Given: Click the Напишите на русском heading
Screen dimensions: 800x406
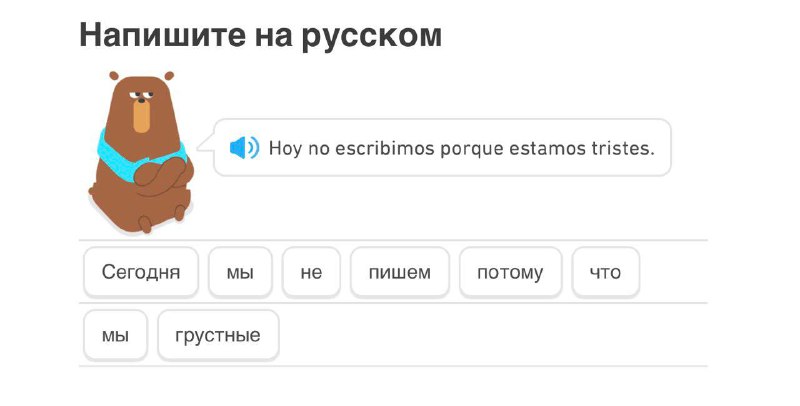Looking at the screenshot, I should (261, 36).
